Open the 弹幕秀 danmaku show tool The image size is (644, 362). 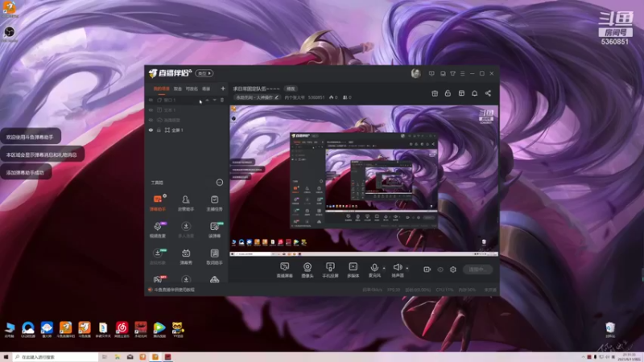coord(186,257)
